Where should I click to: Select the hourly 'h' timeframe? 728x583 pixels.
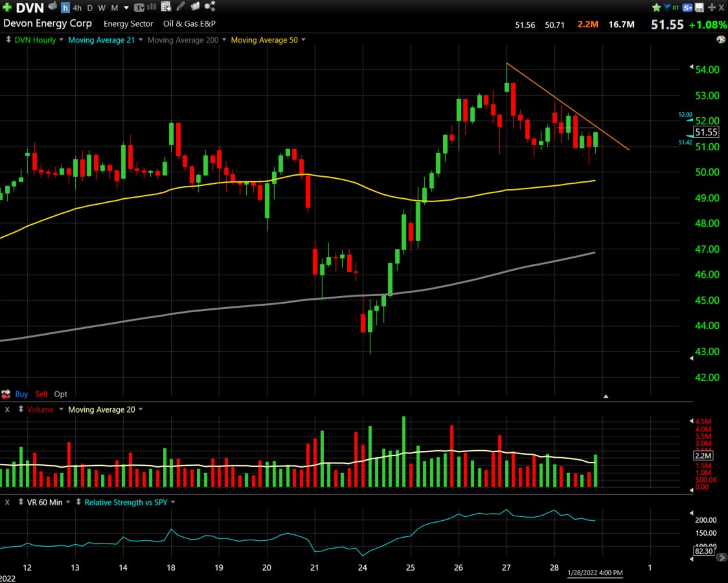(x=65, y=7)
